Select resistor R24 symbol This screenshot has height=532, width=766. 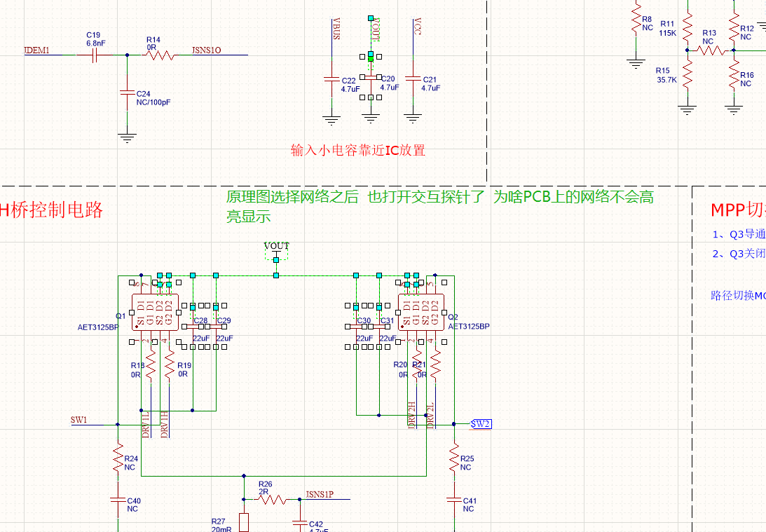point(118,458)
